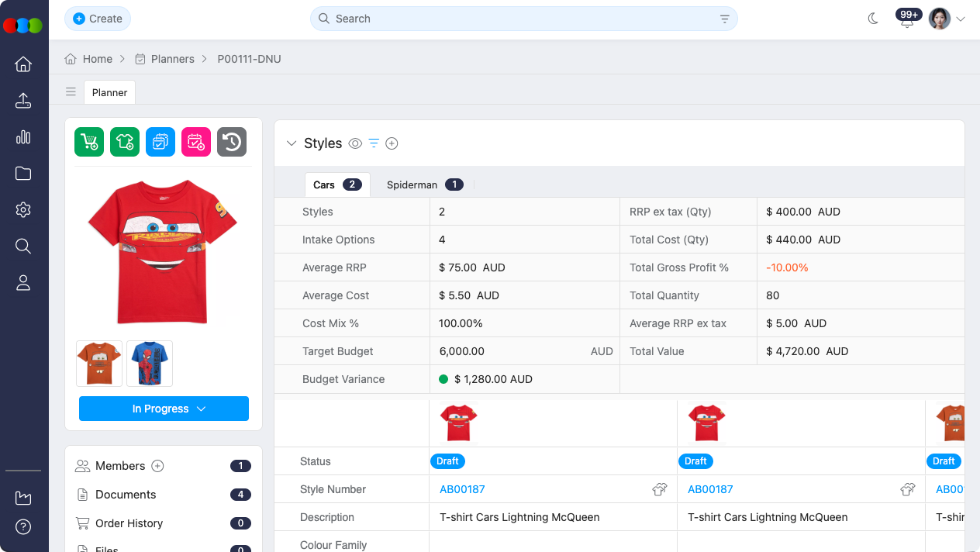
Task: Open the blue calendar scheduling tool
Action: point(160,141)
